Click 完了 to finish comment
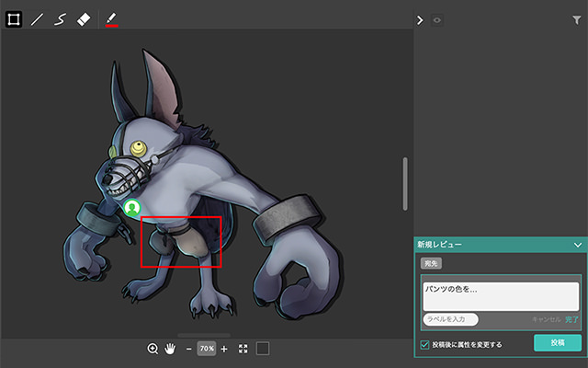 (x=571, y=319)
